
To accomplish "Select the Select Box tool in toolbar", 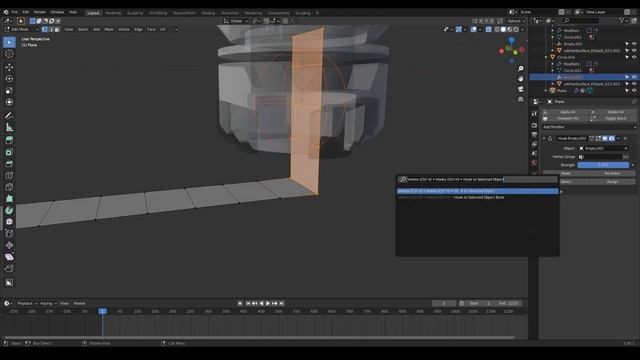I will [9, 42].
